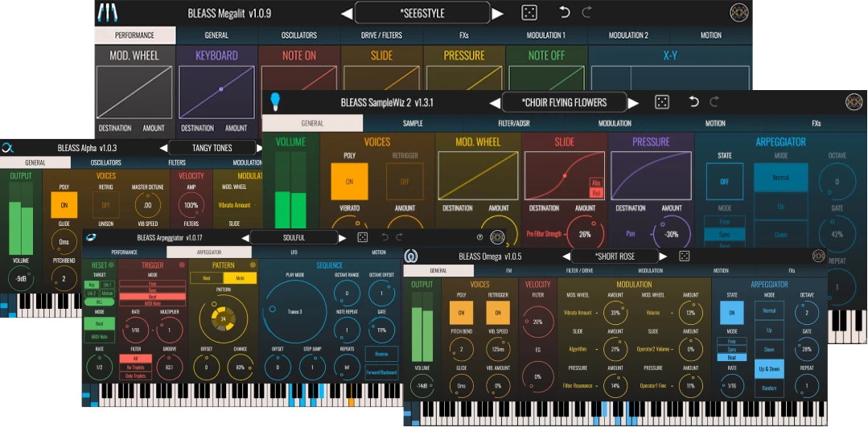Open the CHOIR FLYING FLOWERS preset list
The image size is (868, 427).
pyautogui.click(x=564, y=103)
